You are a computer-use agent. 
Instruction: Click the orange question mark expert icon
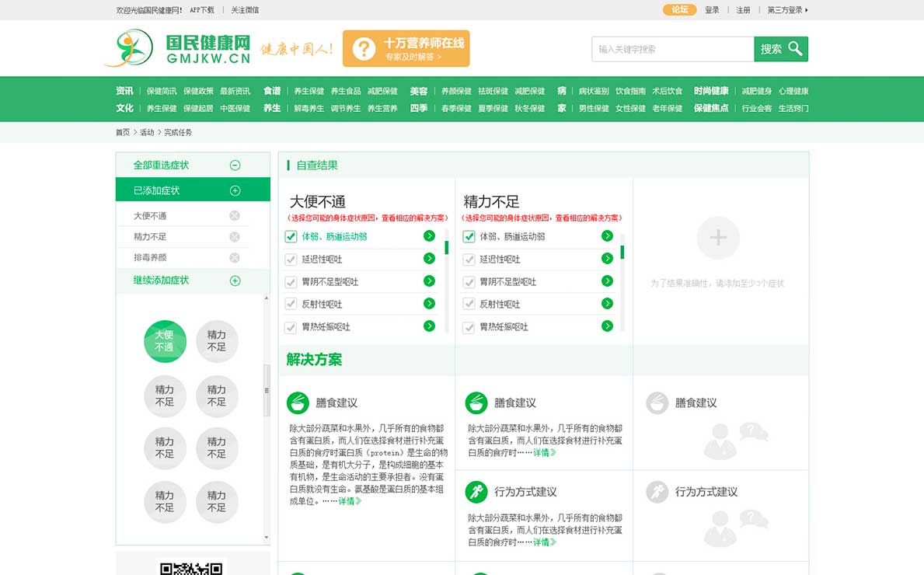click(363, 49)
